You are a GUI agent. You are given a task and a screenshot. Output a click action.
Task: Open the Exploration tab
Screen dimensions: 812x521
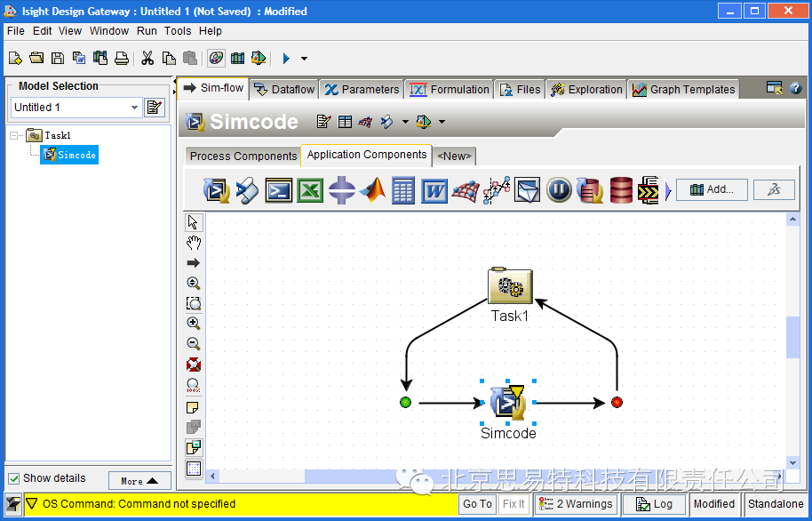click(586, 90)
